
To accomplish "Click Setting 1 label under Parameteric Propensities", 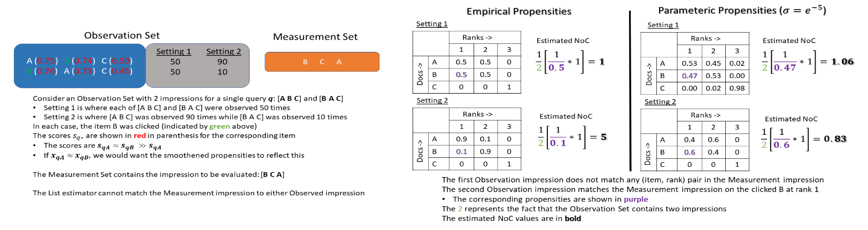I will pyautogui.click(x=663, y=25).
